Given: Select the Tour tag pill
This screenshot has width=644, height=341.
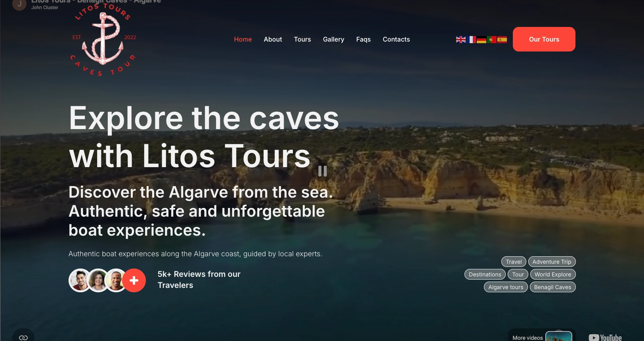Looking at the screenshot, I should 518,274.
